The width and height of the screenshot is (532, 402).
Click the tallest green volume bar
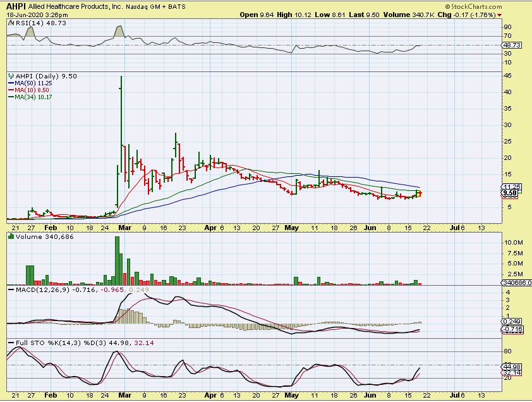117,260
